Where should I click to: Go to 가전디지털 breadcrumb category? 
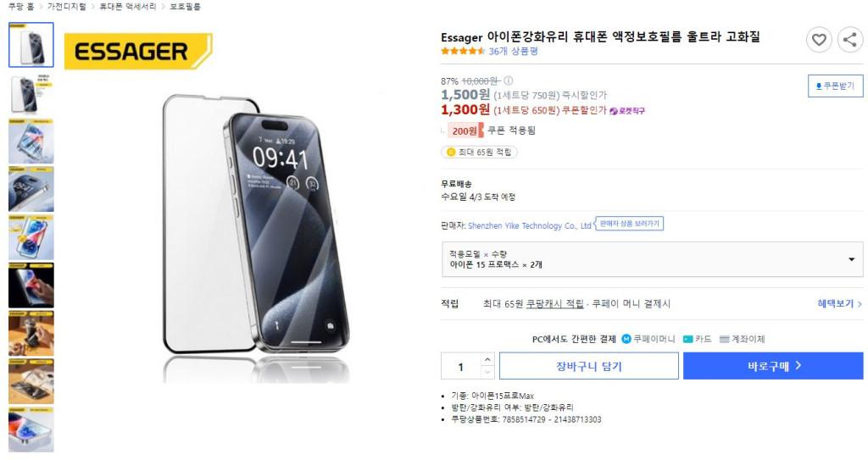[x=66, y=7]
